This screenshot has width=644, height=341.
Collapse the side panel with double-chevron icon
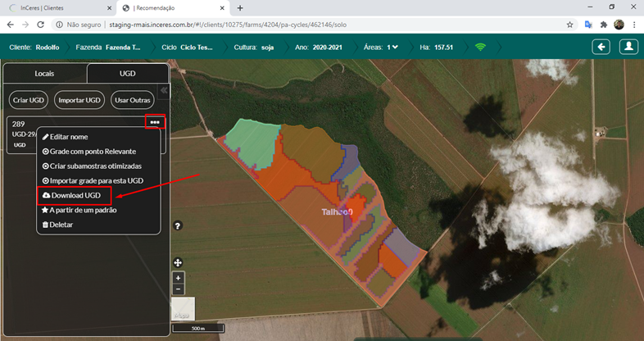(164, 90)
